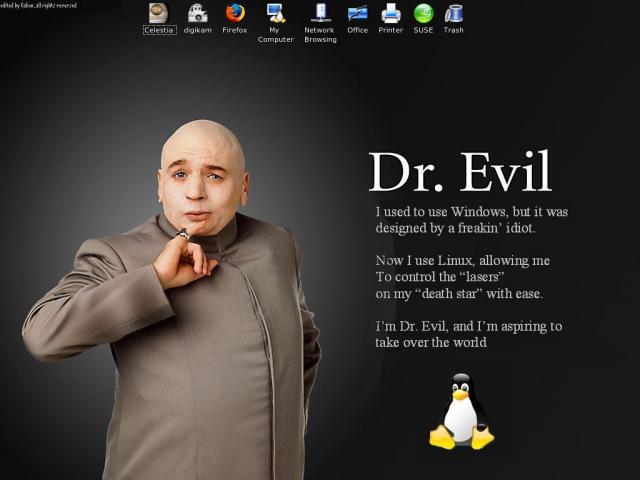
Task: Click the "Firefox" icon label
Action: click(x=235, y=30)
